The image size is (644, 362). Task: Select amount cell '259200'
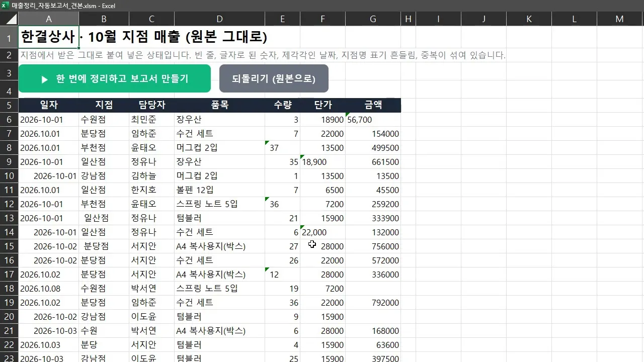coord(373,204)
